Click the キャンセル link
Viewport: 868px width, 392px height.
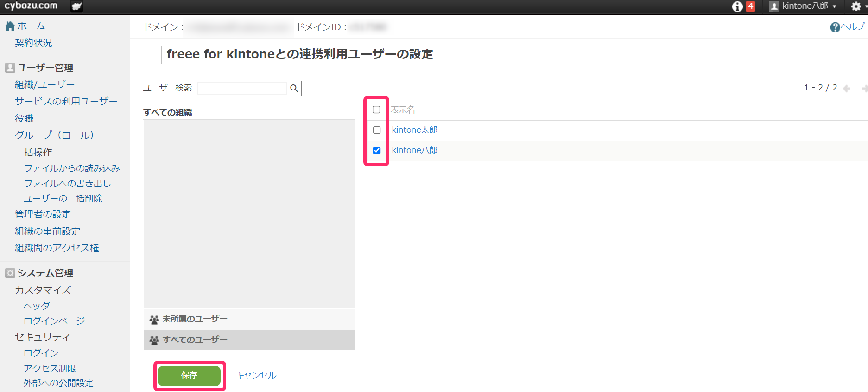click(x=256, y=375)
